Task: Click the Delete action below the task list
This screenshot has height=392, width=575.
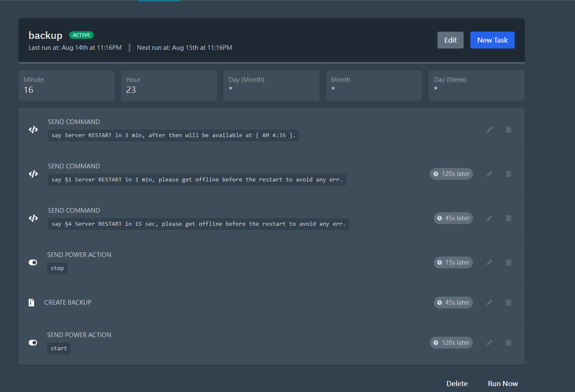Action: pos(457,383)
